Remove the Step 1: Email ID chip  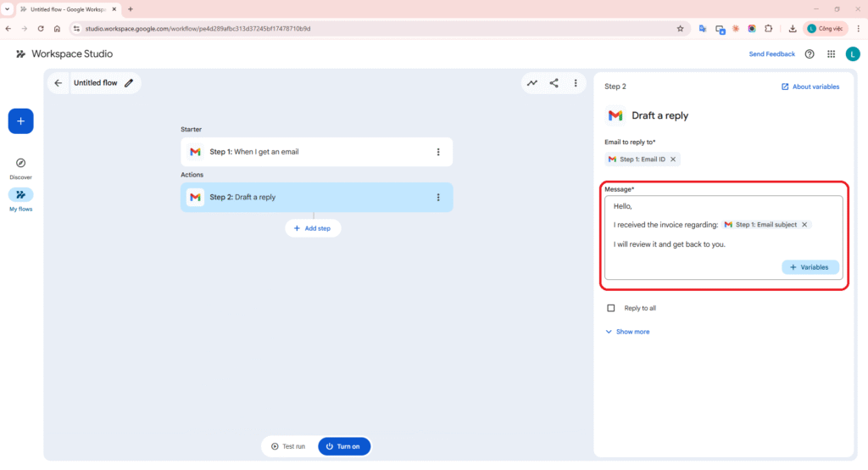pyautogui.click(x=673, y=159)
